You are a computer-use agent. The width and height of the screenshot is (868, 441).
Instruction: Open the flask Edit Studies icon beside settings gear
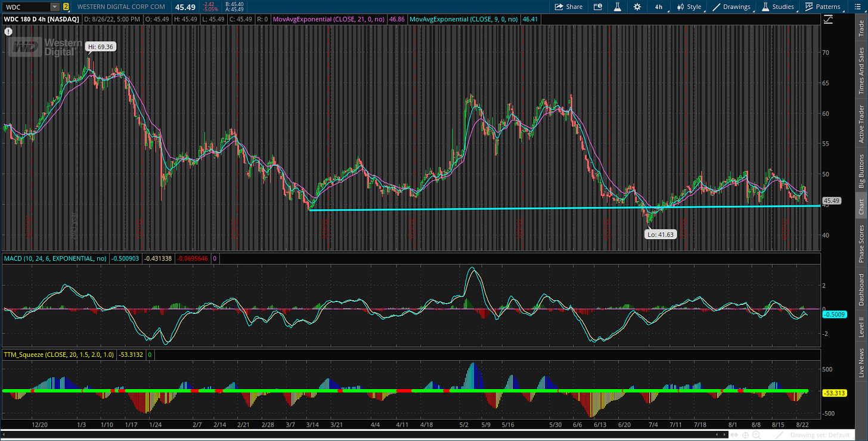(618, 7)
